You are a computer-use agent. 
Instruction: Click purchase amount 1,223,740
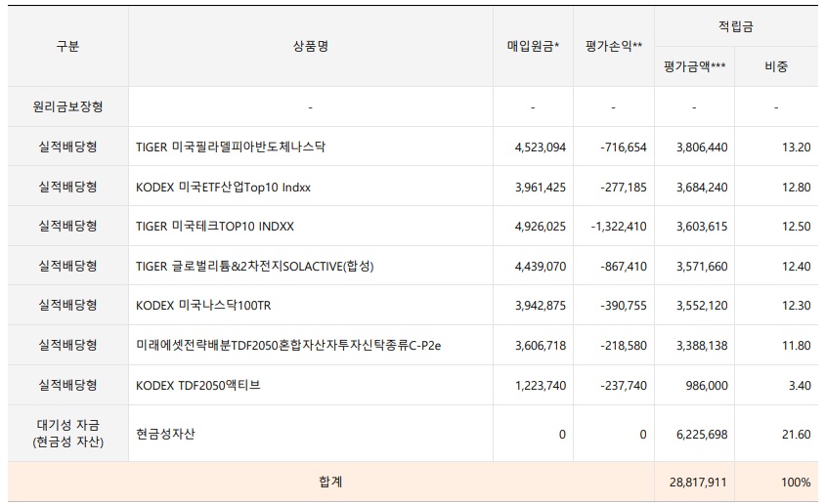coord(541,385)
